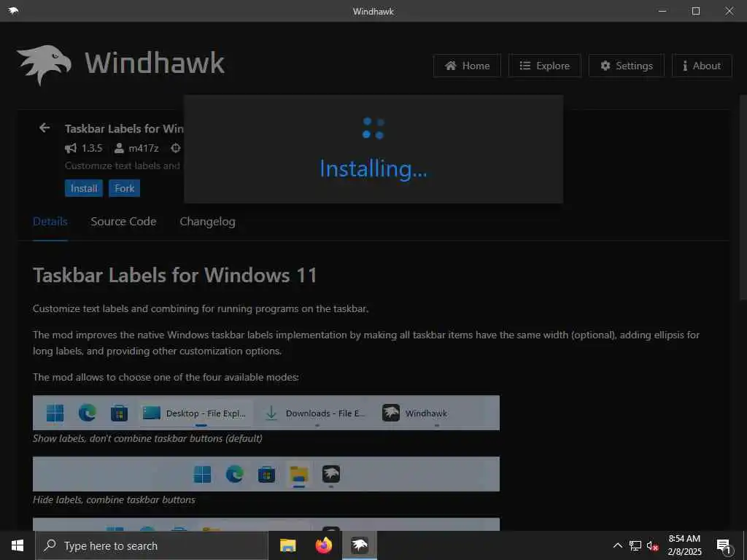The image size is (747, 560).
Task: Click author name m417z
Action: point(144,148)
